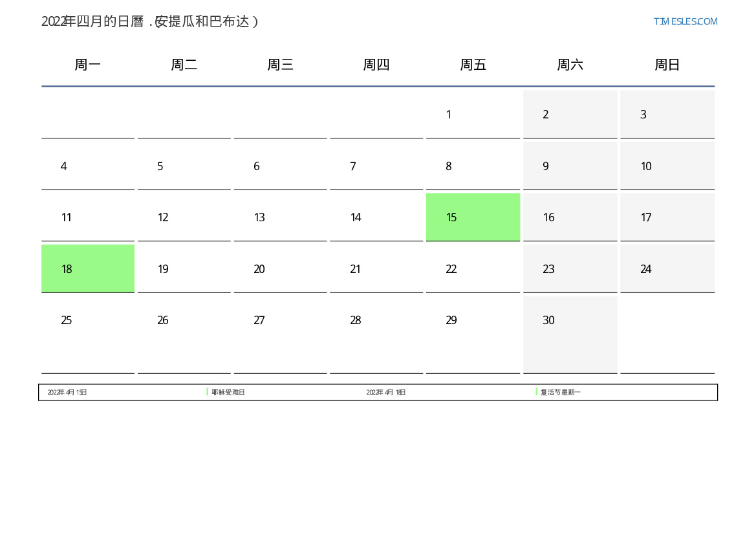Select the 周二 column header
Viewport: 756px width, 535px height.
184,65
